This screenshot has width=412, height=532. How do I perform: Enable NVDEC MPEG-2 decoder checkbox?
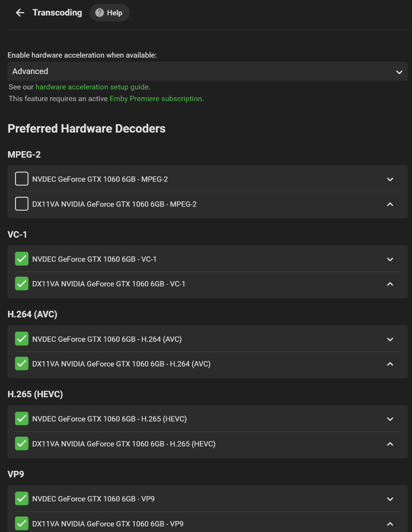click(22, 179)
